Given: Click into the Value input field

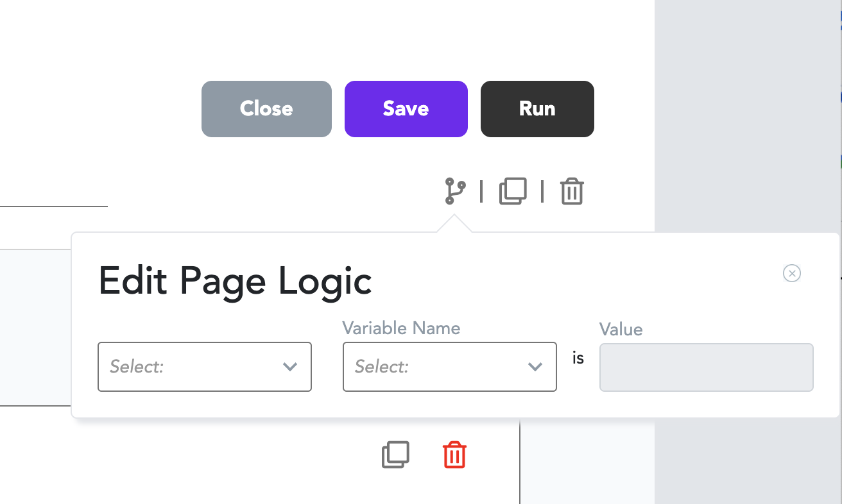Looking at the screenshot, I should pyautogui.click(x=706, y=367).
